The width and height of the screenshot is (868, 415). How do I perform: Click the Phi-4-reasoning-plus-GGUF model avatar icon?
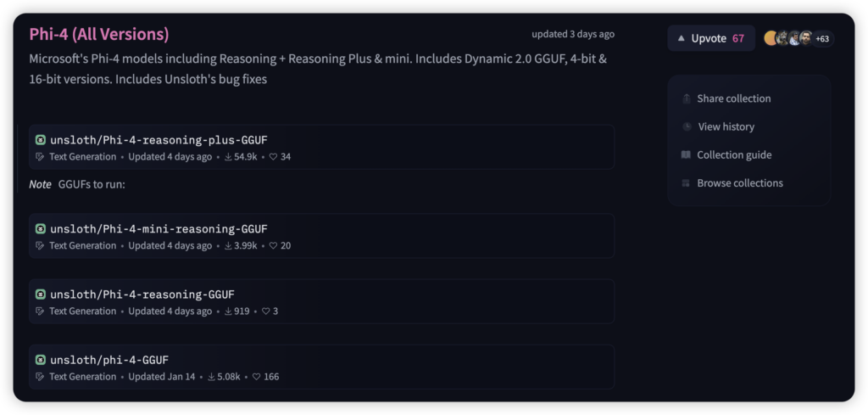pyautogui.click(x=41, y=140)
